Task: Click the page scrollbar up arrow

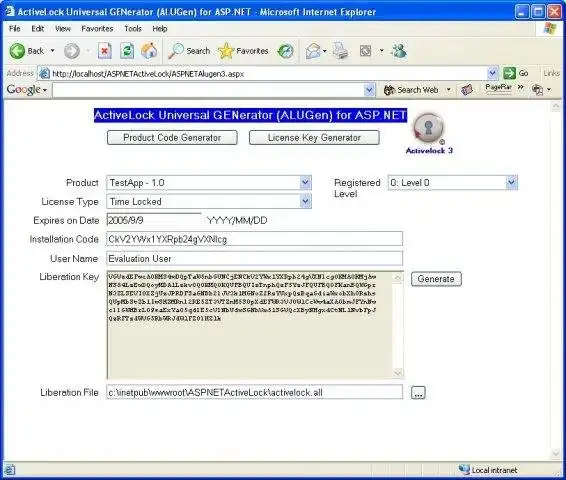Action: pos(556,106)
